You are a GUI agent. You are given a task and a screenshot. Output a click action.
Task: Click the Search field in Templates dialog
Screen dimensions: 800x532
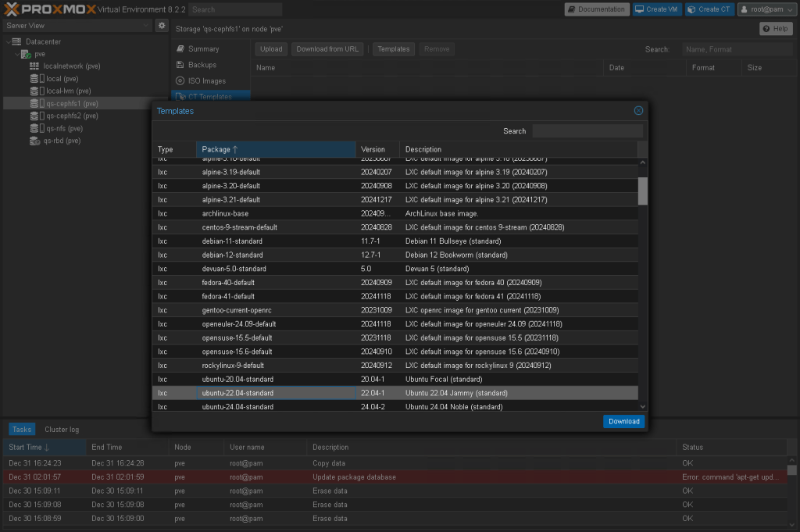(x=587, y=131)
